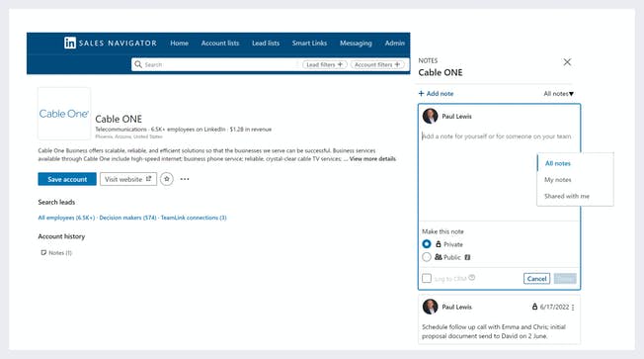
Task: Open the three-dot more actions menu
Action: 185,179
